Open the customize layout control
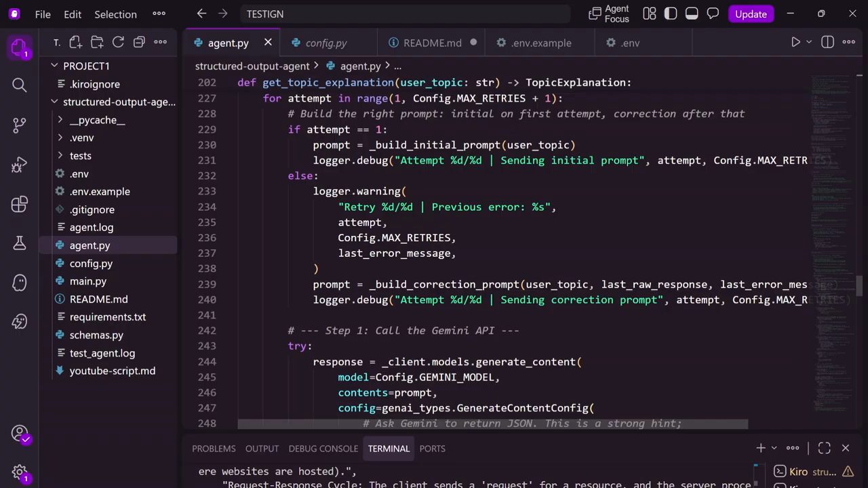 click(x=650, y=14)
